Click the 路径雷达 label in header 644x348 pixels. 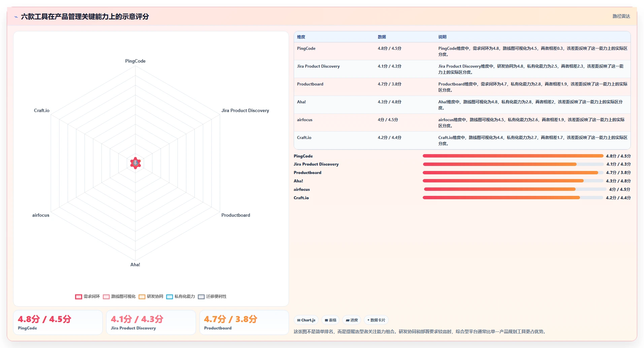621,16
